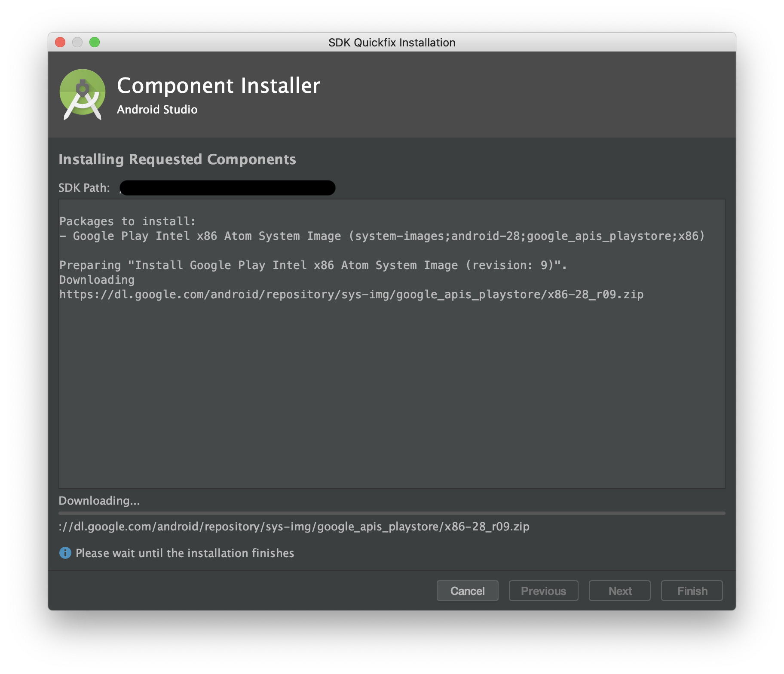
Task: Click the Cancel button
Action: point(467,591)
